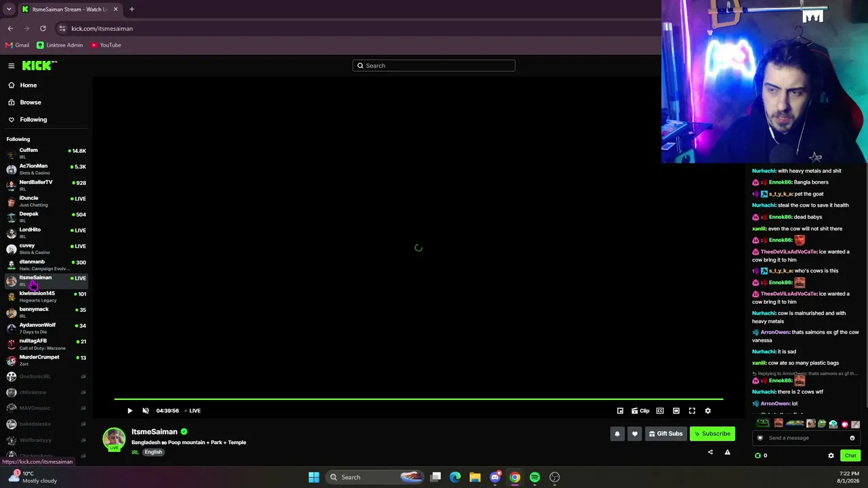Viewport: 868px width, 488px height.
Task: Expand the Chrome tab search dropdown
Action: click(x=9, y=9)
